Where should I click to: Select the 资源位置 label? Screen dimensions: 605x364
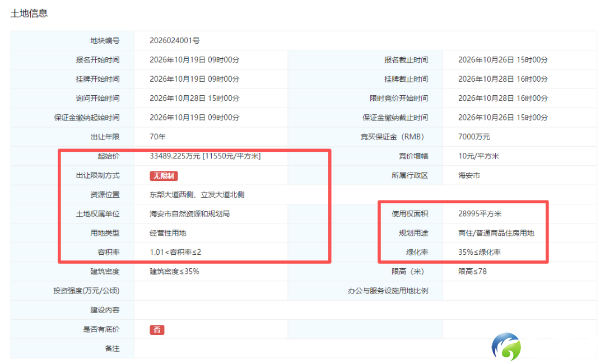105,195
